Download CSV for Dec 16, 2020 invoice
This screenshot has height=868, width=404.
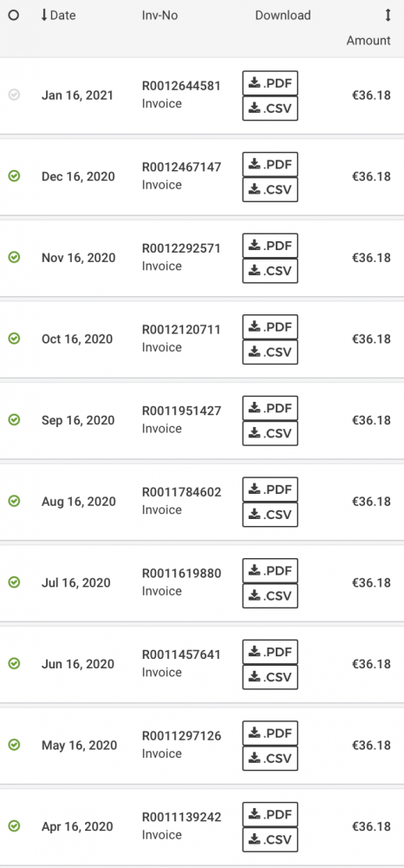270,189
